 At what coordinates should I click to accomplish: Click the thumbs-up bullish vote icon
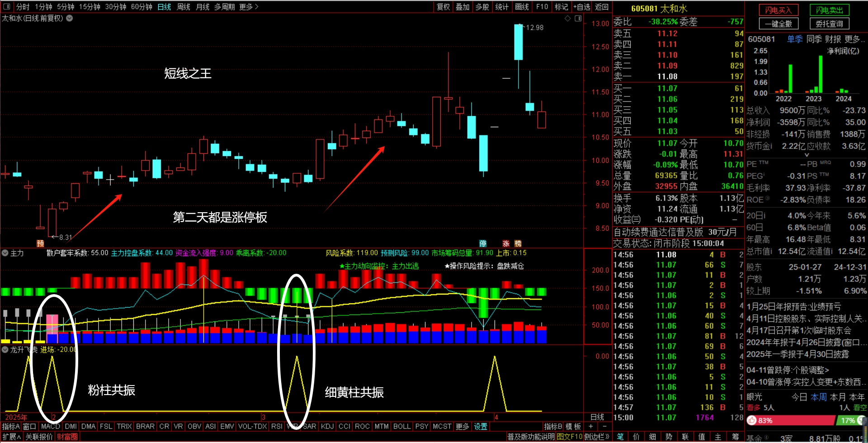pyautogui.click(x=752, y=420)
